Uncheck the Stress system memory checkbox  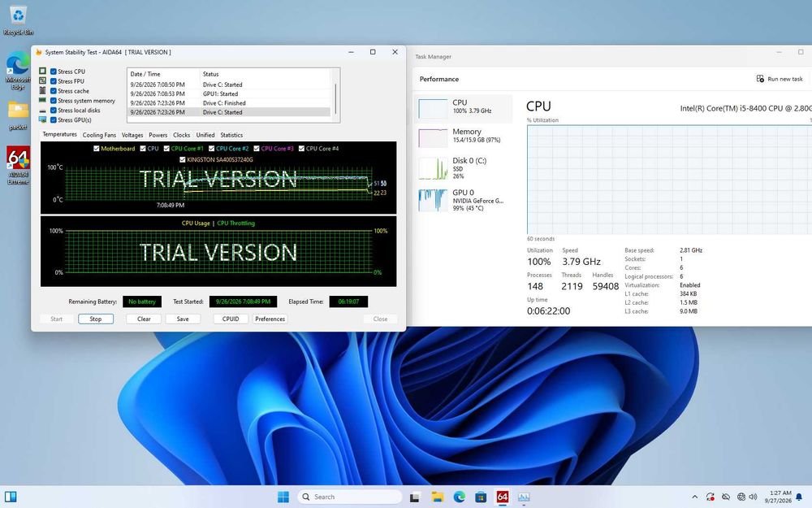54,101
